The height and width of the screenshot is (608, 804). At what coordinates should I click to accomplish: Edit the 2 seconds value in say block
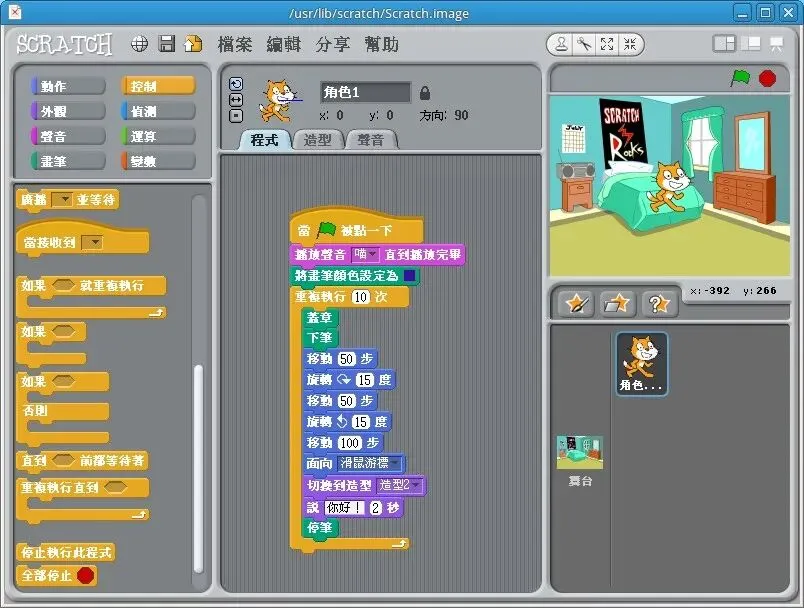[x=376, y=508]
